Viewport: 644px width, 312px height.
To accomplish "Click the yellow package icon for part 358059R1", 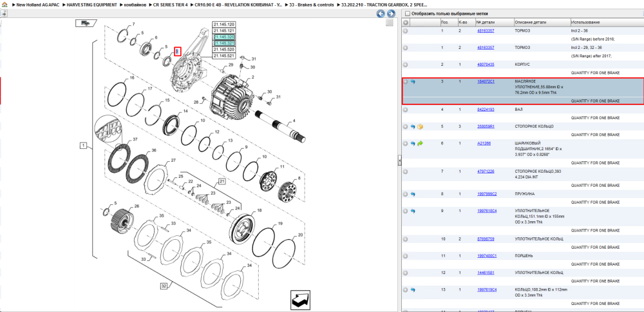I will 420,126.
